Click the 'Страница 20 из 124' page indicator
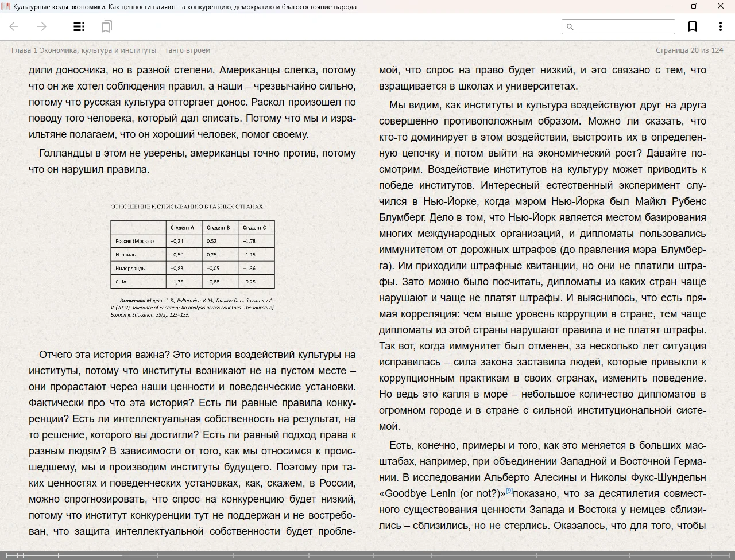This screenshot has width=735, height=560. tap(689, 50)
